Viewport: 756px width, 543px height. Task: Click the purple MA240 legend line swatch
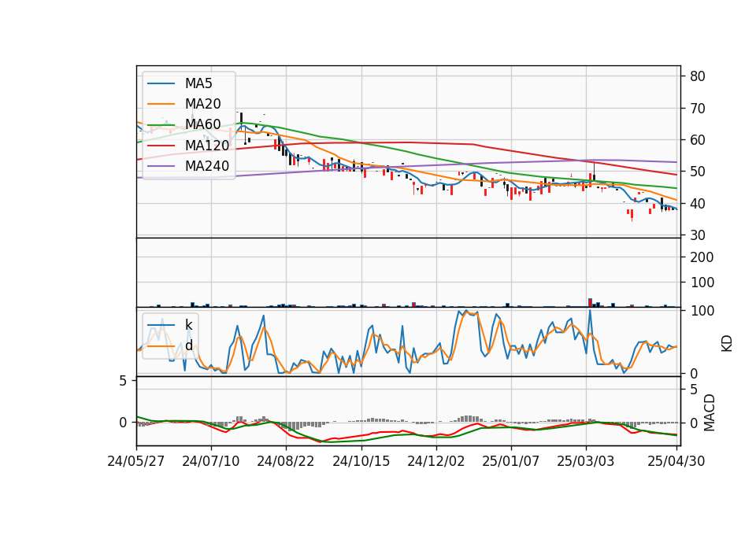point(161,166)
